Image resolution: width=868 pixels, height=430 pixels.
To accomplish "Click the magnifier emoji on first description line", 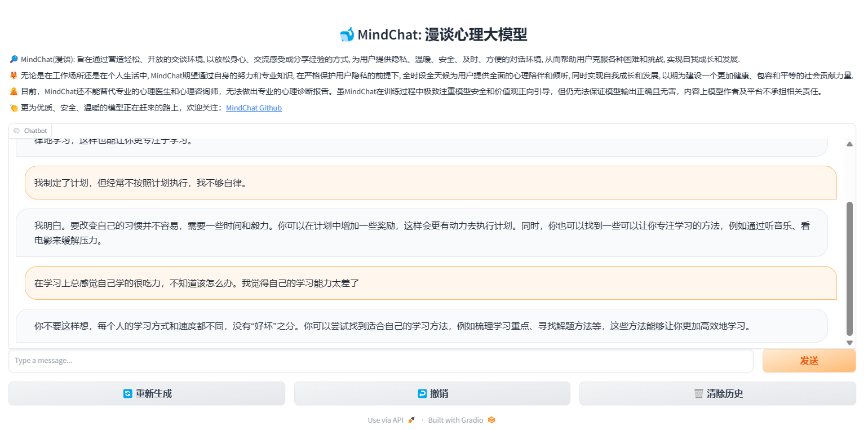I will pos(14,59).
